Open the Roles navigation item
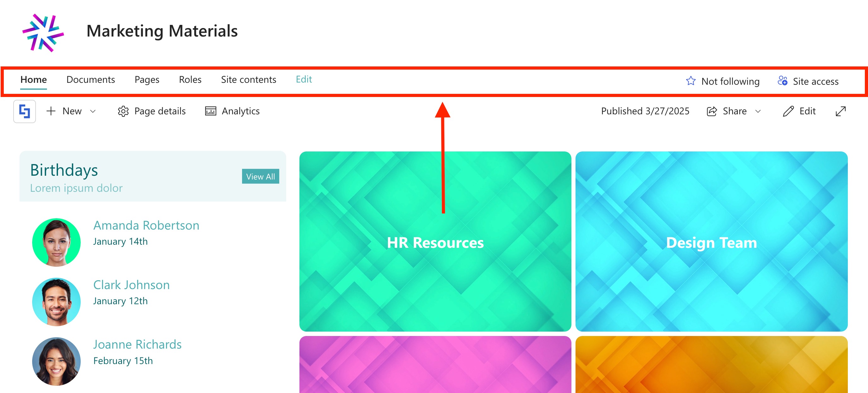The height and width of the screenshot is (393, 868). point(190,79)
